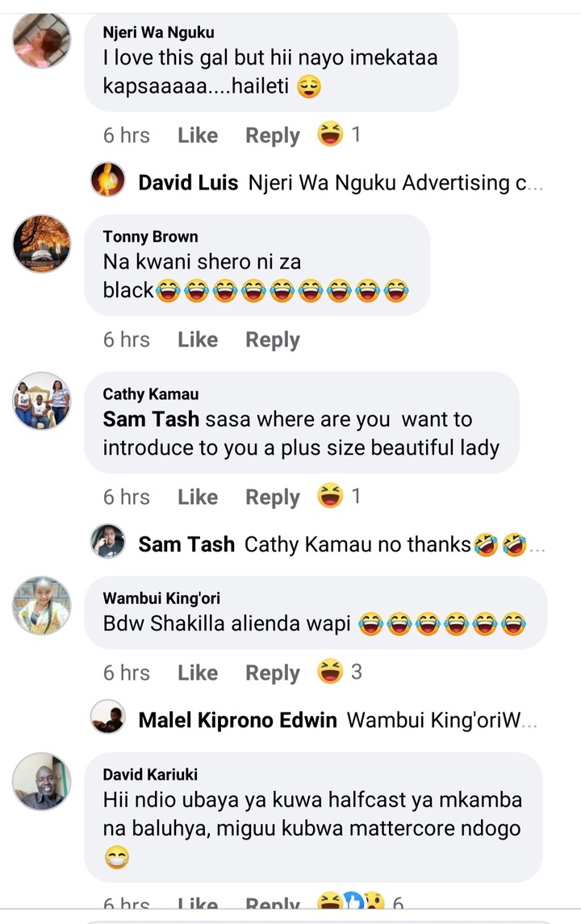This screenshot has height=924, width=581.
Task: Tap David Luis's small reply avatar
Action: tap(108, 179)
